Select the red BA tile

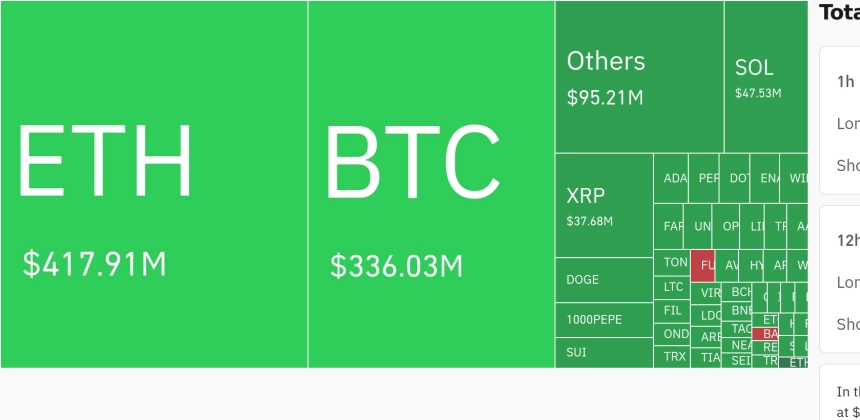point(765,334)
